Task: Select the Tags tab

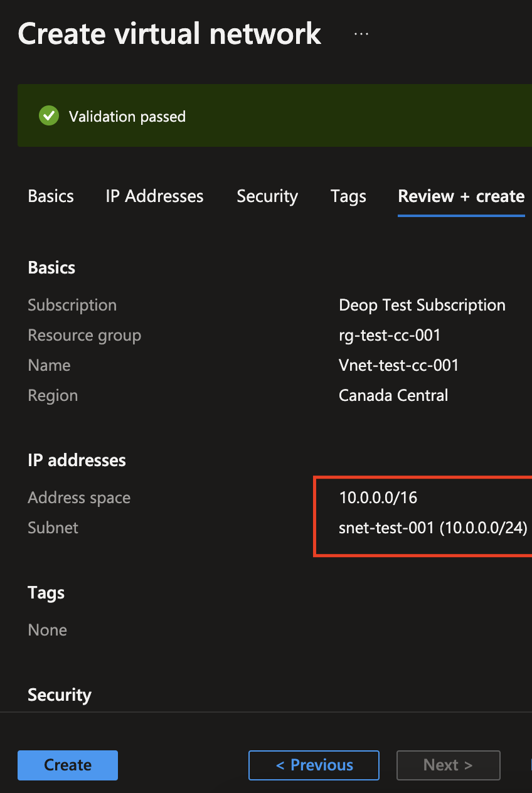Action: point(348,196)
